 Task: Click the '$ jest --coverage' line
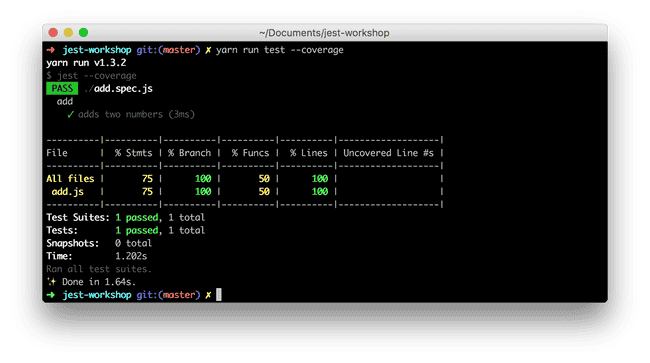click(x=91, y=76)
